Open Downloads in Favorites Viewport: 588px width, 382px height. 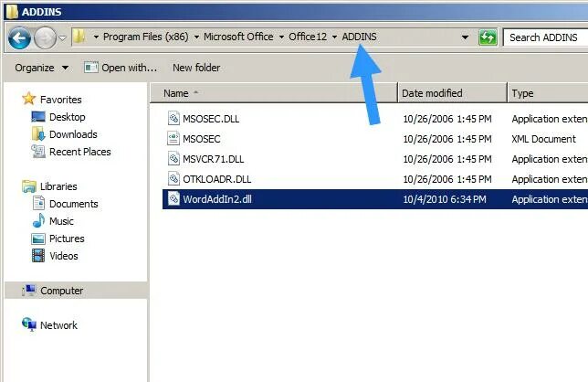[73, 134]
